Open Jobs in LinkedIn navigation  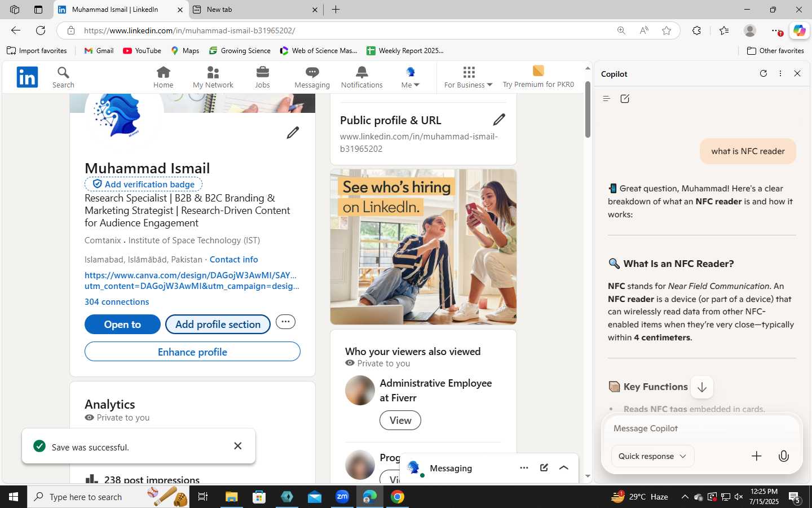coord(262,77)
